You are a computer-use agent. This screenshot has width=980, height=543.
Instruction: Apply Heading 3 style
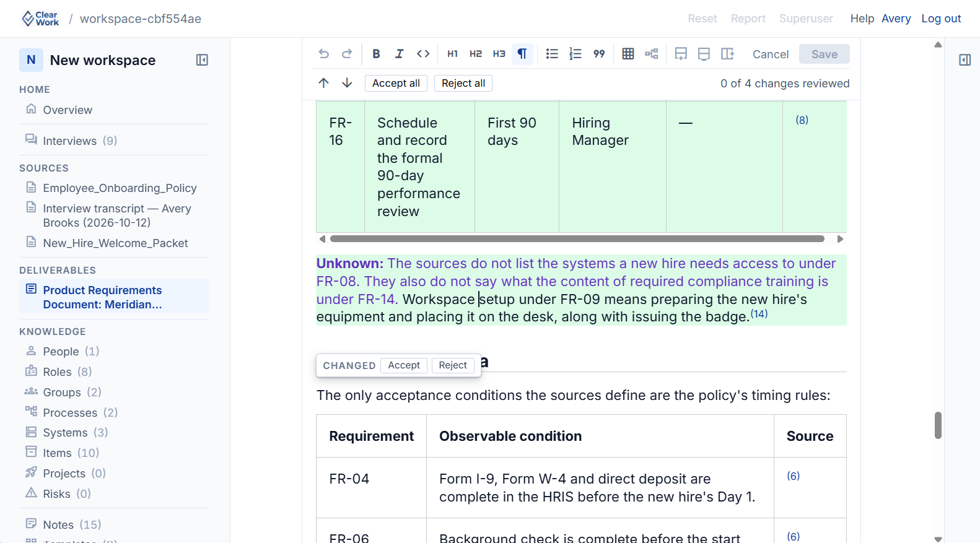tap(499, 54)
